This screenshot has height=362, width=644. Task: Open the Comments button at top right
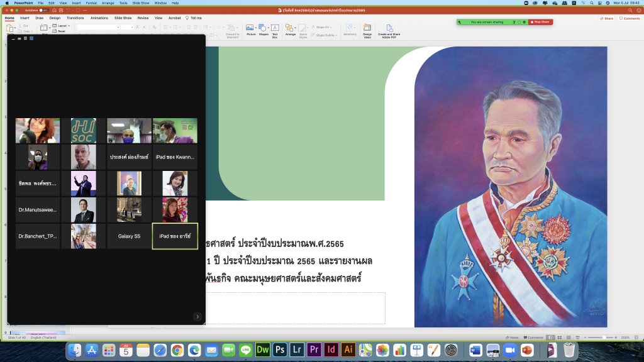coord(630,18)
